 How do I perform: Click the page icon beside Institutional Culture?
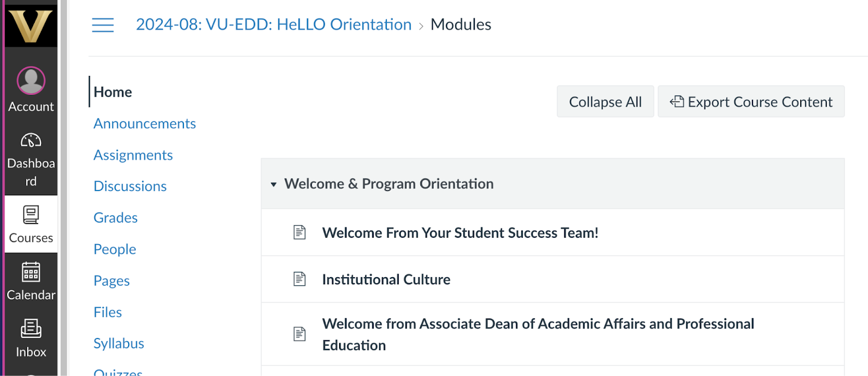click(x=299, y=279)
